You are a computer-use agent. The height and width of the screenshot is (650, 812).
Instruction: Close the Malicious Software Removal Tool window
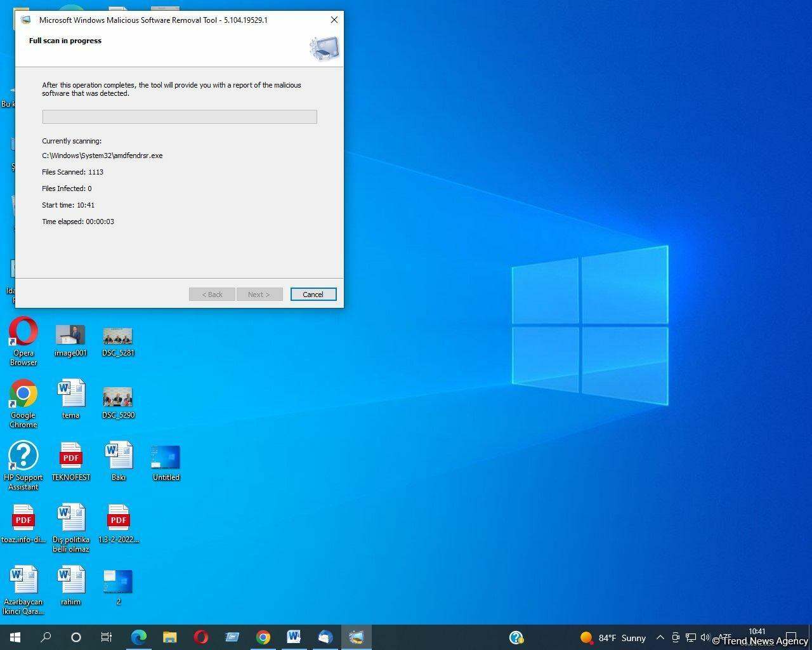coord(334,20)
